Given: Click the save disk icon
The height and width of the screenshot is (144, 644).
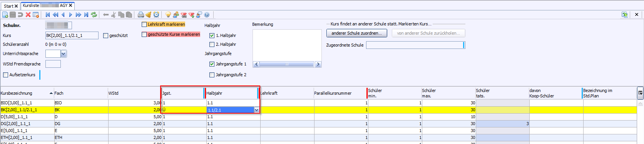Looking at the screenshot, I should tap(13, 15).
